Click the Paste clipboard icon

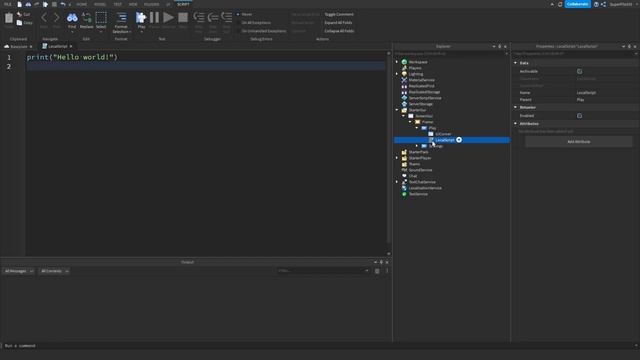coord(9,18)
